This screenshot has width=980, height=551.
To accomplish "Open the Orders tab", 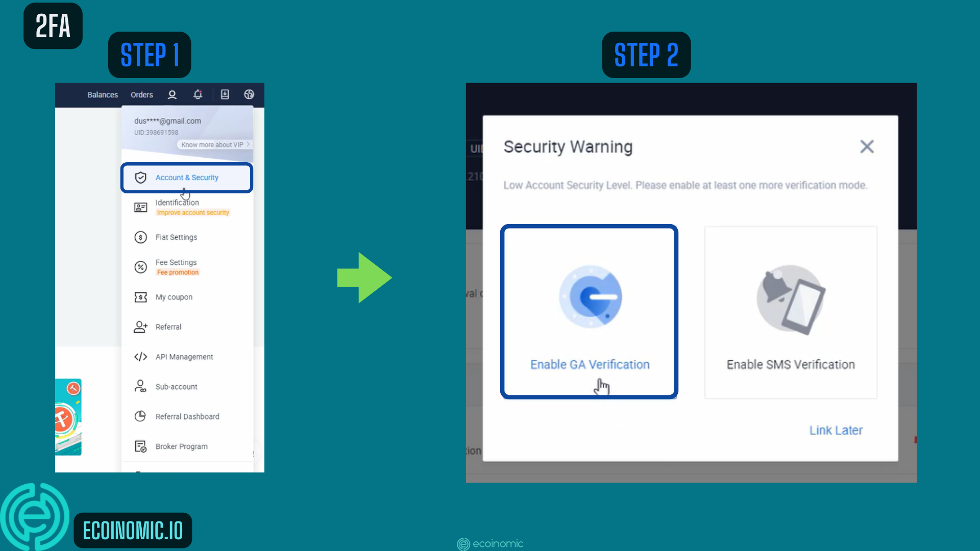I will point(141,94).
